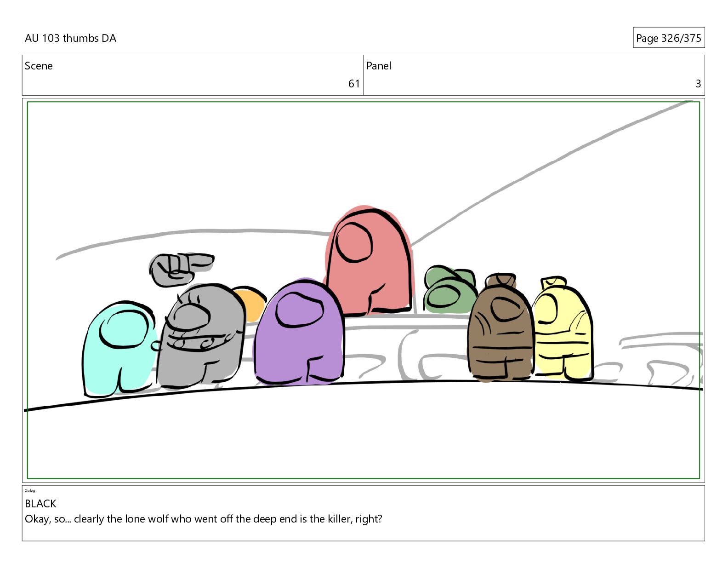Click the brown crewmate drawing
This screenshot has height=563, width=728.
(x=501, y=328)
